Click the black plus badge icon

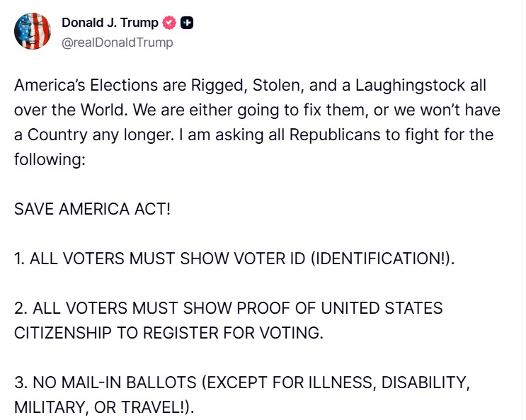tap(187, 23)
